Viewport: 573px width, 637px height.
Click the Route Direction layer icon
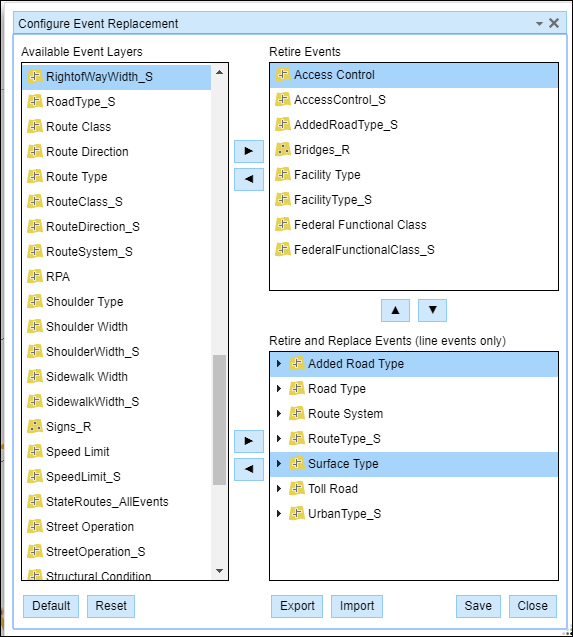35,152
